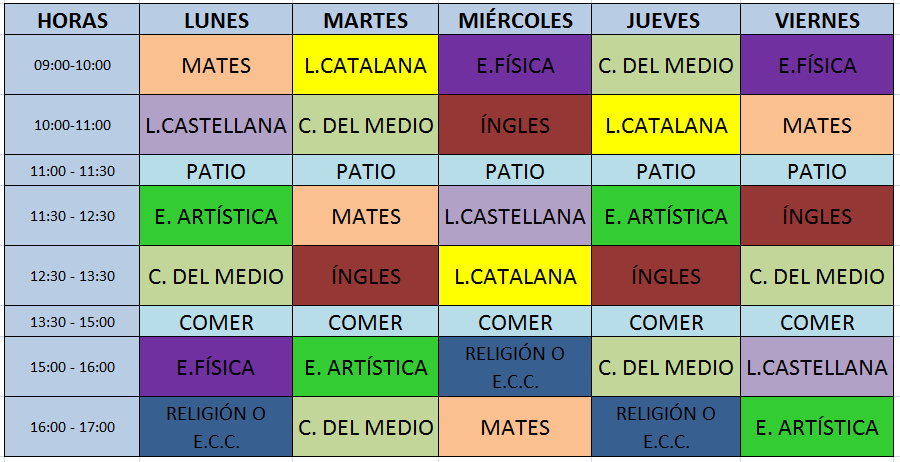Click Monday 09:00 MATES cell
This screenshot has width=900, height=462.
216,65
